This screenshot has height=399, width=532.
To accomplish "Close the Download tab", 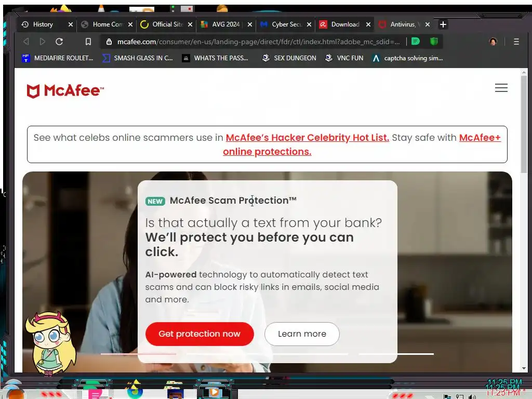I will point(368,24).
